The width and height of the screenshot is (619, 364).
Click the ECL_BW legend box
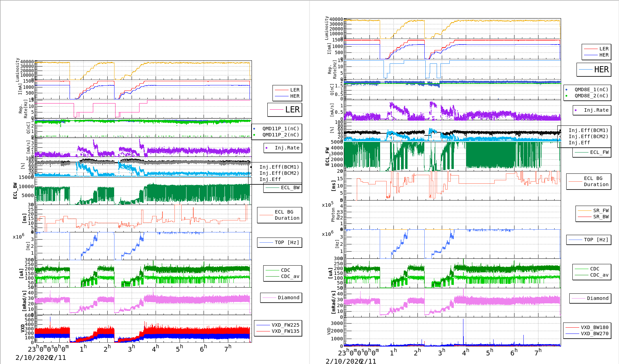[283, 188]
